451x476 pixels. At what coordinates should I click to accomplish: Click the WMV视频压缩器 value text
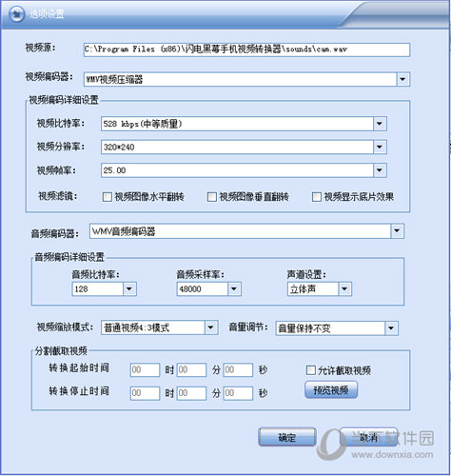(x=114, y=79)
